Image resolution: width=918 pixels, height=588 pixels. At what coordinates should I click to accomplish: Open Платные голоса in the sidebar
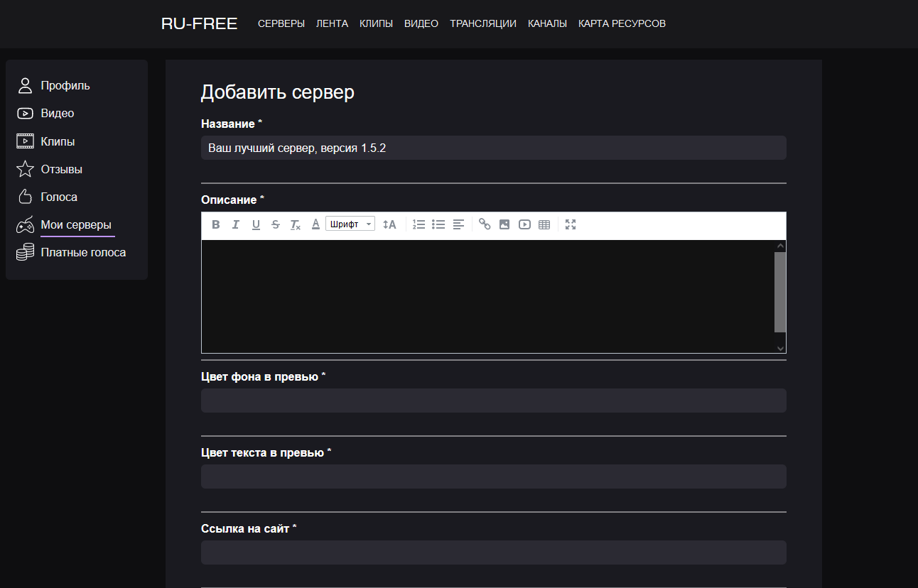[x=83, y=253]
